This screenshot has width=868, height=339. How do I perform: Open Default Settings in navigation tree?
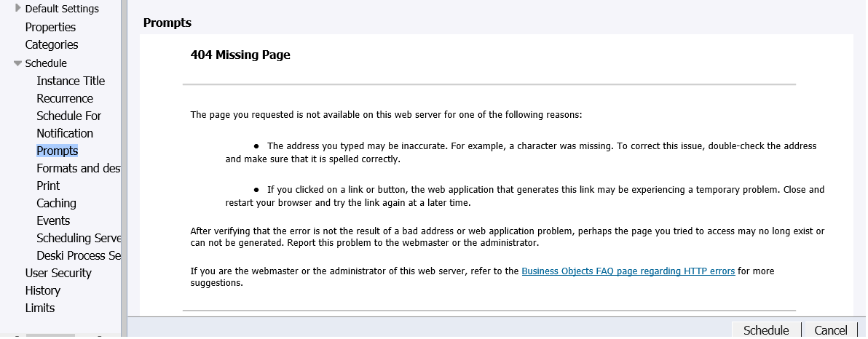click(x=62, y=9)
